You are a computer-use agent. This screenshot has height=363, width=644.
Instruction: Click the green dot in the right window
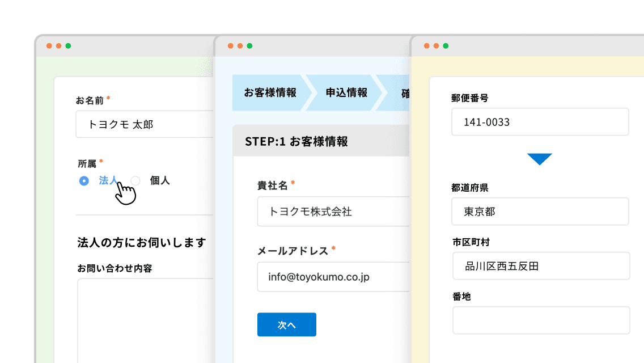446,46
